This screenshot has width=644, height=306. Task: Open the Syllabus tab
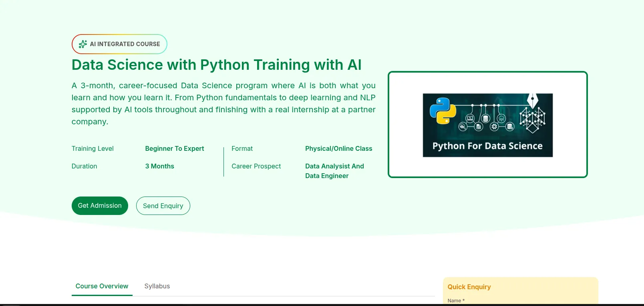click(157, 286)
